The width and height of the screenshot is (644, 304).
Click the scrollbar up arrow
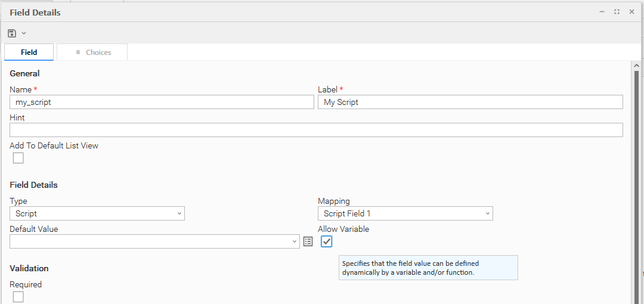pos(636,66)
